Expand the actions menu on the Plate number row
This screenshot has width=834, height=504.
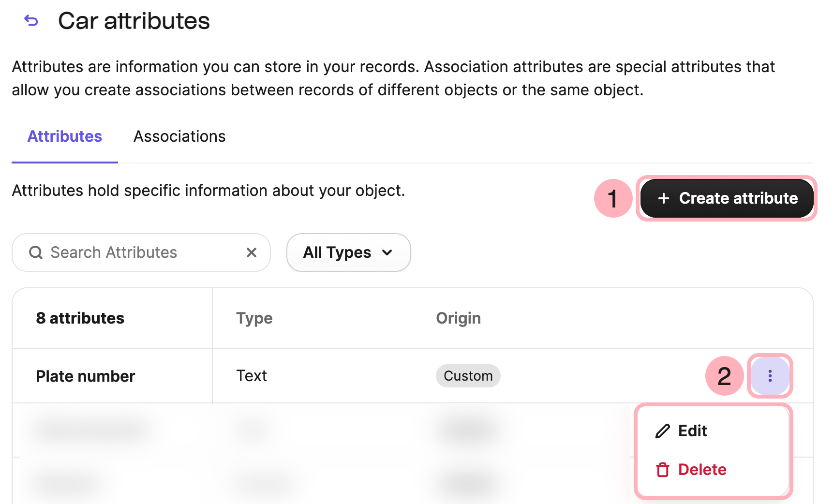tap(770, 376)
